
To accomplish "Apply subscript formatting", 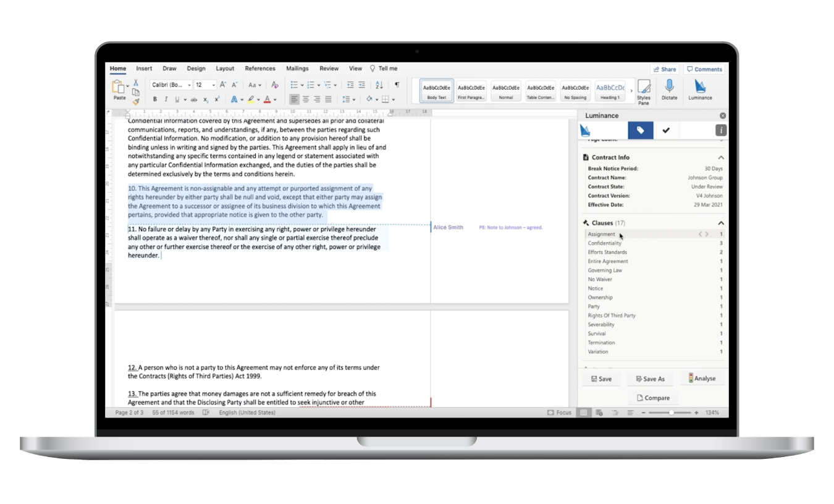I will click(206, 99).
